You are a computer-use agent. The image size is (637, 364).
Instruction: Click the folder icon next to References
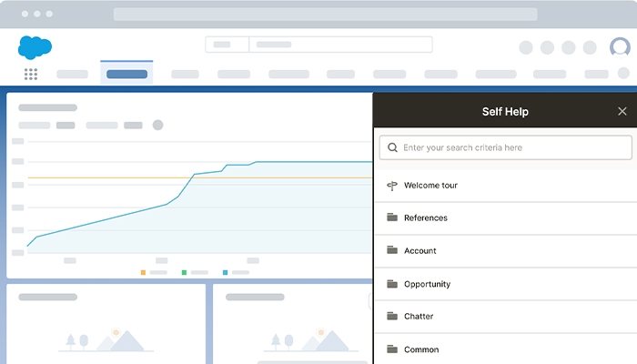tap(392, 217)
